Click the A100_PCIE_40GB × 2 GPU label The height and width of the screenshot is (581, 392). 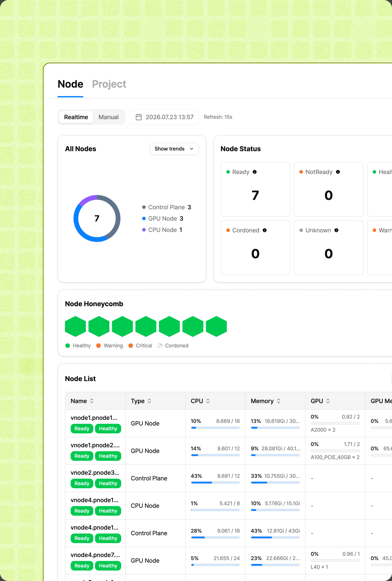tap(335, 457)
